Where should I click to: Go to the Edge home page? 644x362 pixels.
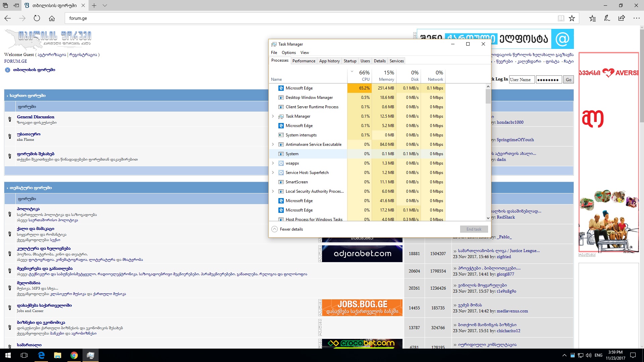52,18
